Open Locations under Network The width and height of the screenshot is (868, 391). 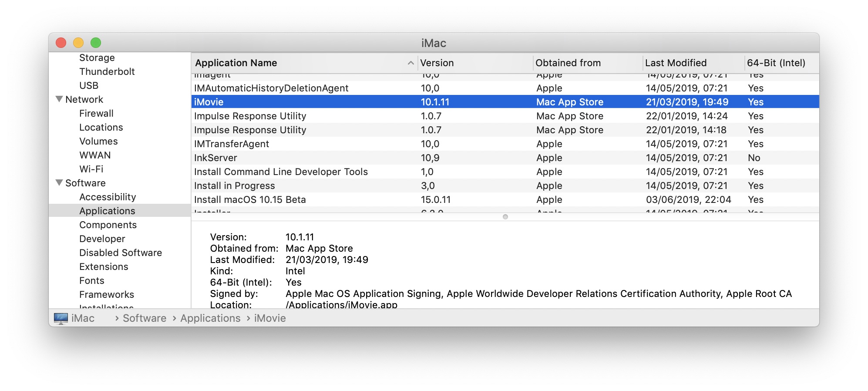(101, 127)
